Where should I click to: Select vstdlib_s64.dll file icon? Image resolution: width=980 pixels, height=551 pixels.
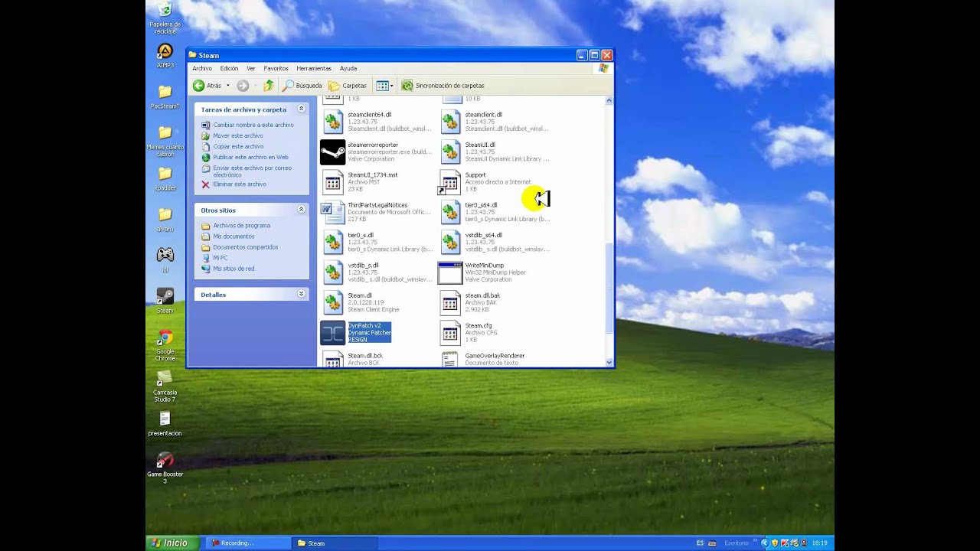click(x=450, y=243)
